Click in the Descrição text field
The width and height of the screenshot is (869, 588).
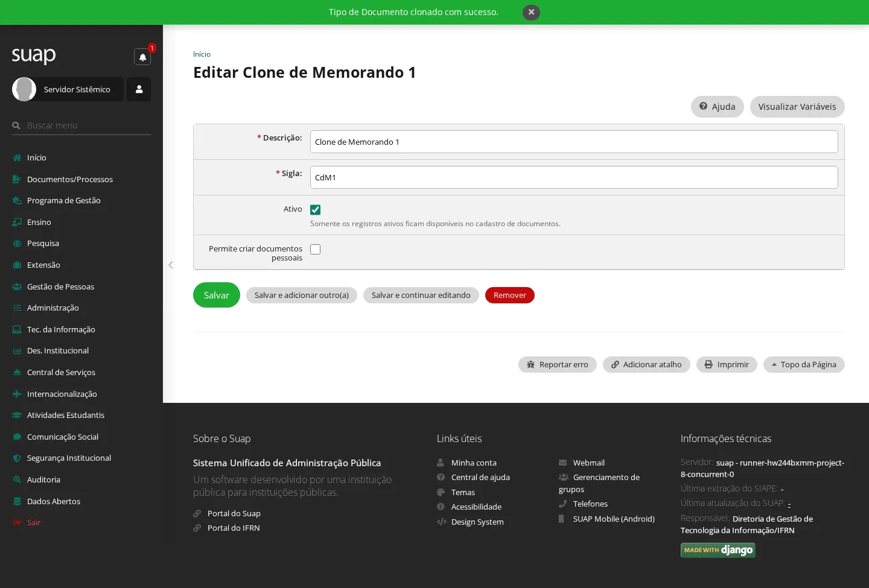(574, 142)
